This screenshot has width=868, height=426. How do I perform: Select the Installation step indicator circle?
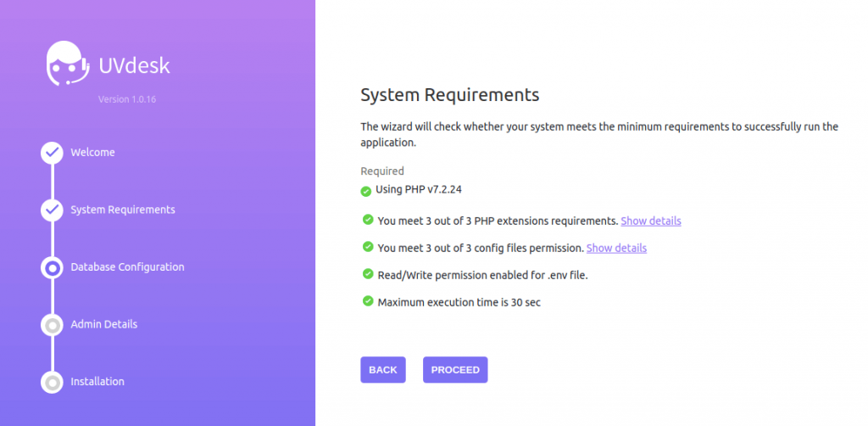tap(52, 382)
